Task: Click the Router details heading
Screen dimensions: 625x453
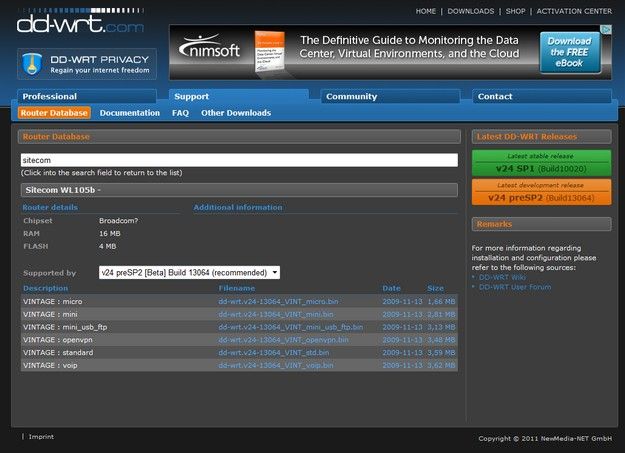Action: click(x=50, y=207)
